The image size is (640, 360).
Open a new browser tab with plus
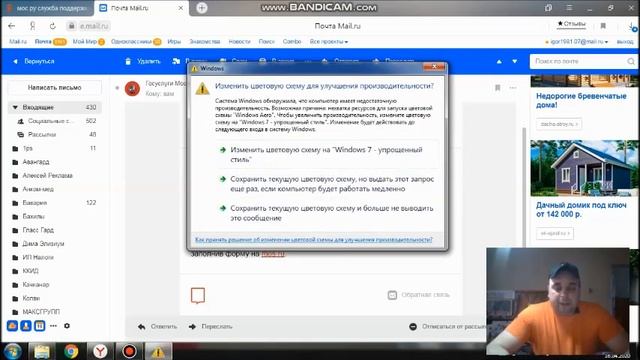coord(202,8)
